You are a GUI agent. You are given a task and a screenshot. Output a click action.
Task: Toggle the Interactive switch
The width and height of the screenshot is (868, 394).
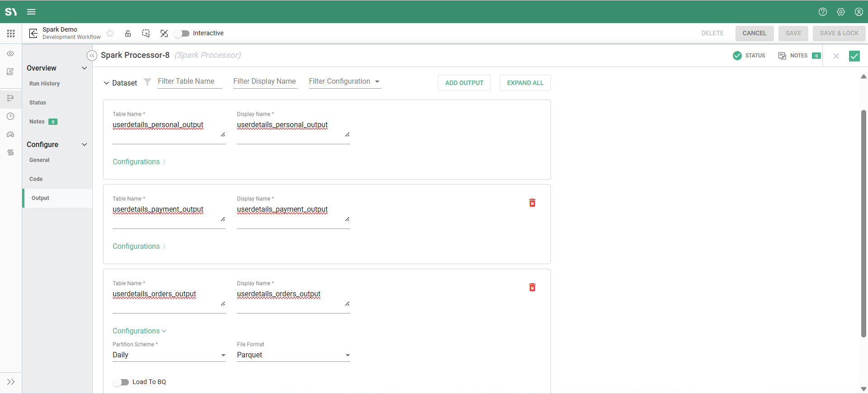coord(182,33)
